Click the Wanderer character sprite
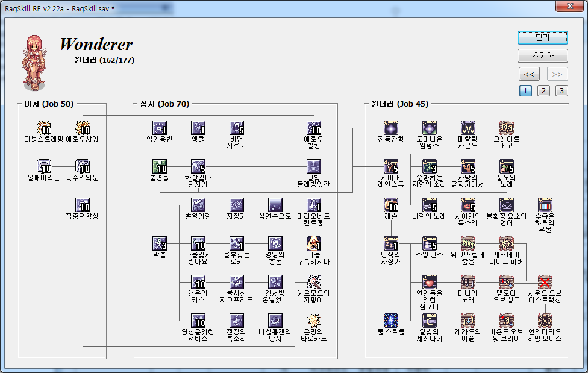This screenshot has height=373, width=588. 34,63
